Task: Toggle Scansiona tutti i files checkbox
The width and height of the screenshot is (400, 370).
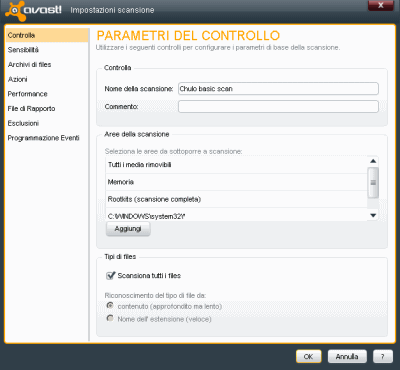Action: click(110, 275)
